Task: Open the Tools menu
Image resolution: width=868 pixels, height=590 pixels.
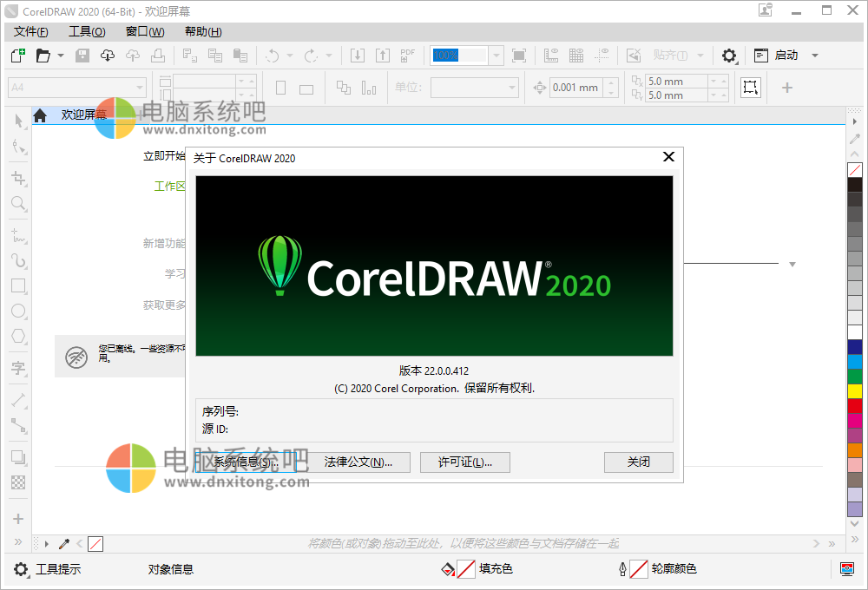Action: tap(87, 31)
